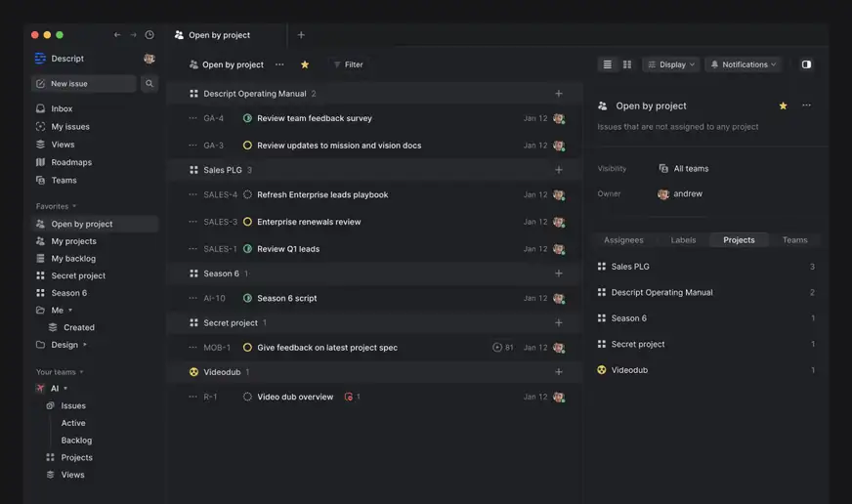Open the history clock icon
The width and height of the screenshot is (852, 504).
[149, 35]
